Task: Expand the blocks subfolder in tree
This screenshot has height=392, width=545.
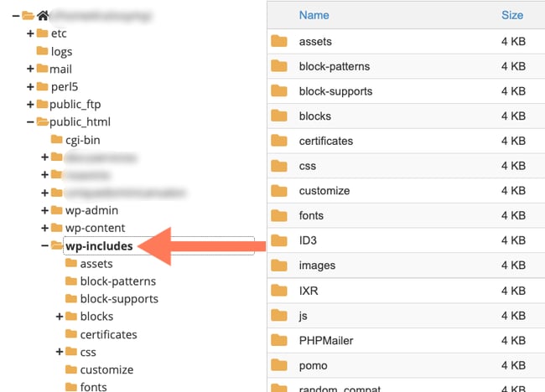Action: [x=60, y=317]
